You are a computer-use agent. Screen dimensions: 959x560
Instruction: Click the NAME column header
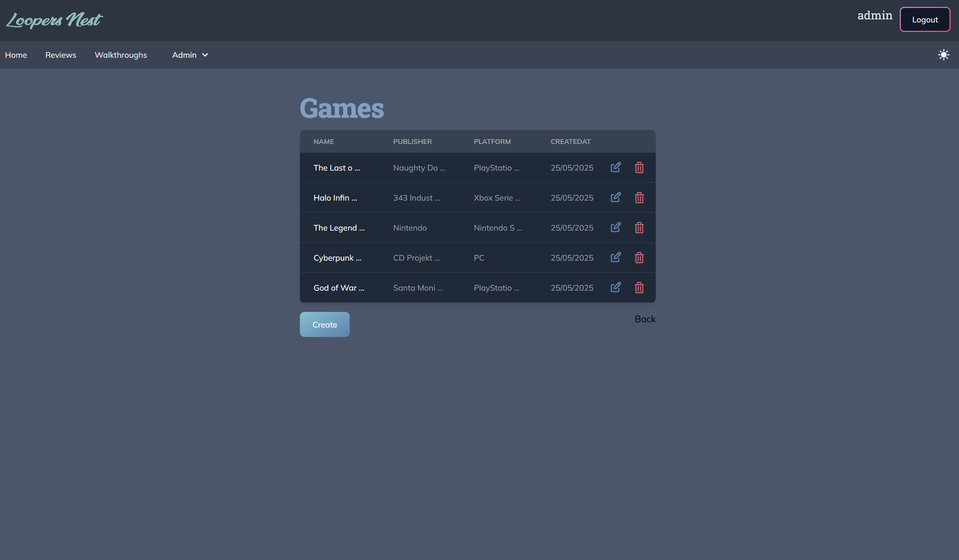(323, 141)
